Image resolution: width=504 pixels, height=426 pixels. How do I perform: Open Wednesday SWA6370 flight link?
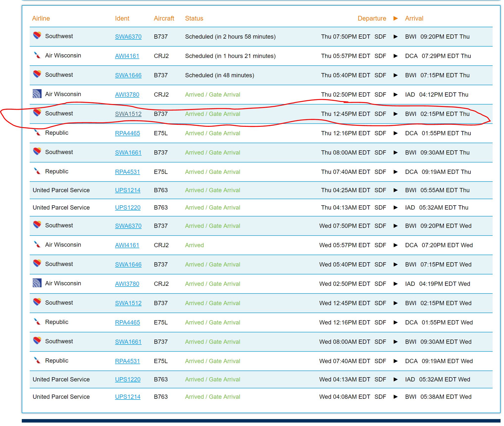point(128,226)
